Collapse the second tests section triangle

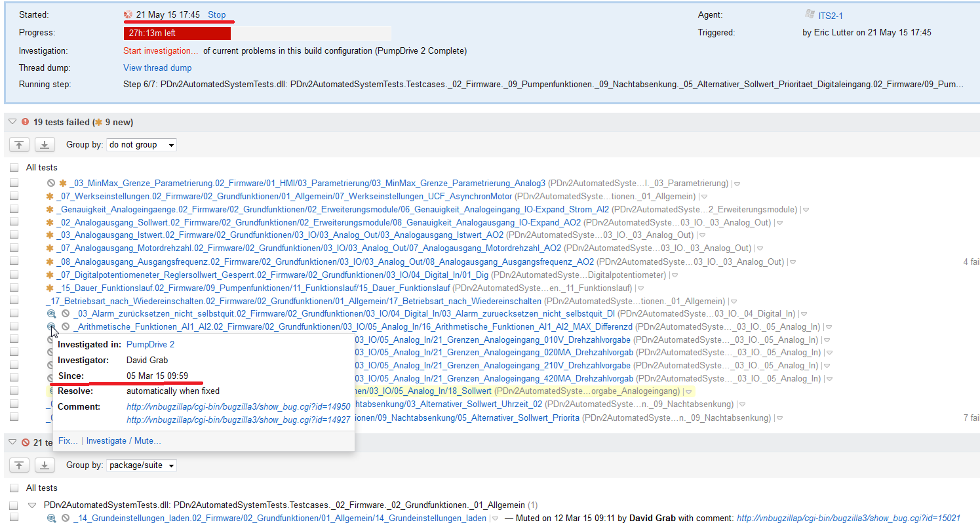coord(12,442)
